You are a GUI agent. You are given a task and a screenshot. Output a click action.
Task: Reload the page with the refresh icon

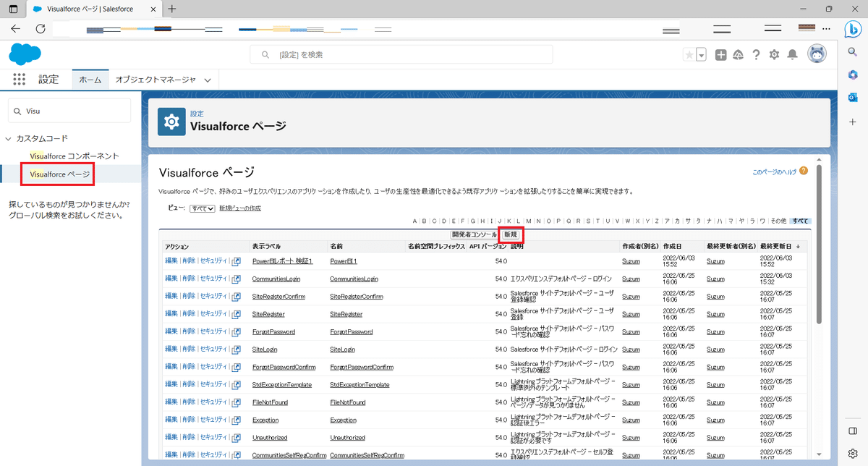point(41,29)
